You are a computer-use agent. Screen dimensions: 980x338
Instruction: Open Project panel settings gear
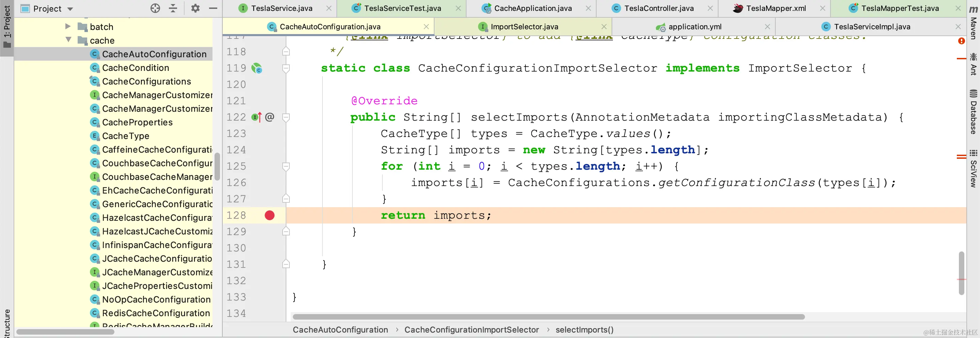click(x=195, y=9)
